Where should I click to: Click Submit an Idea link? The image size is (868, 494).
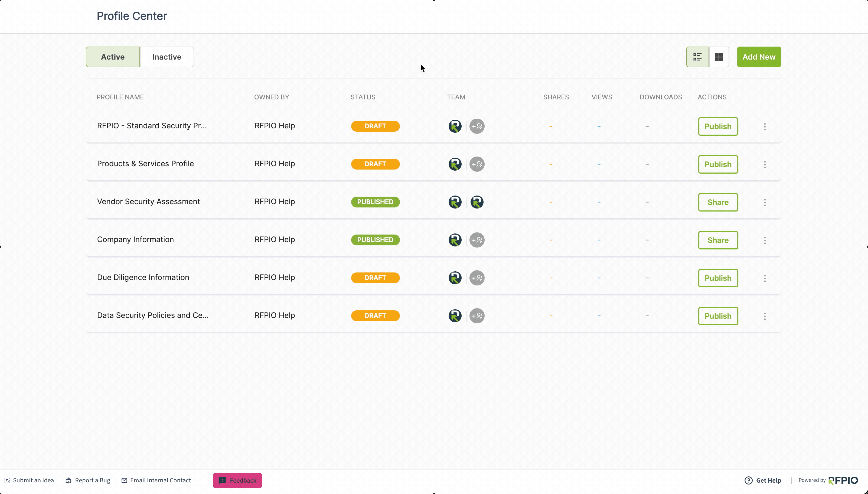coord(29,480)
